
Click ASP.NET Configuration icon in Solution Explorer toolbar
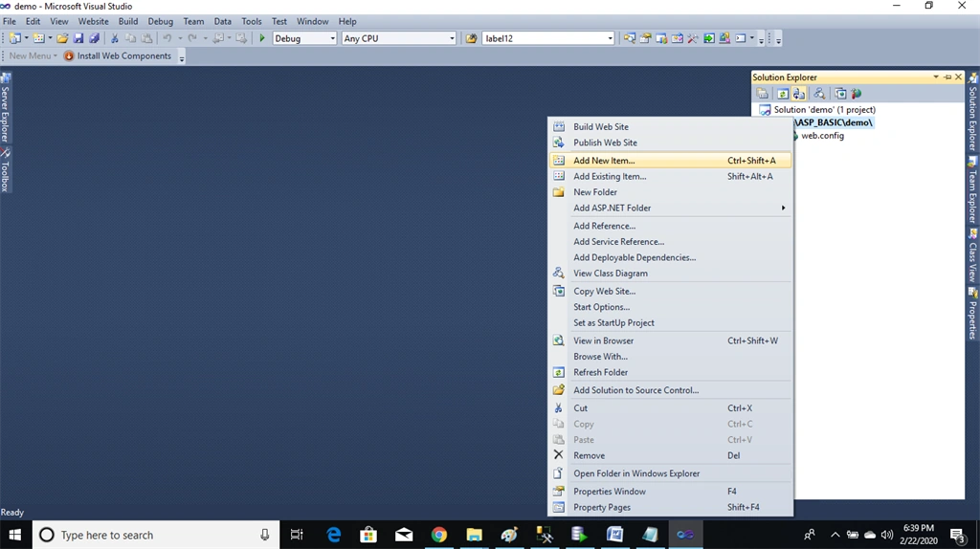click(857, 94)
